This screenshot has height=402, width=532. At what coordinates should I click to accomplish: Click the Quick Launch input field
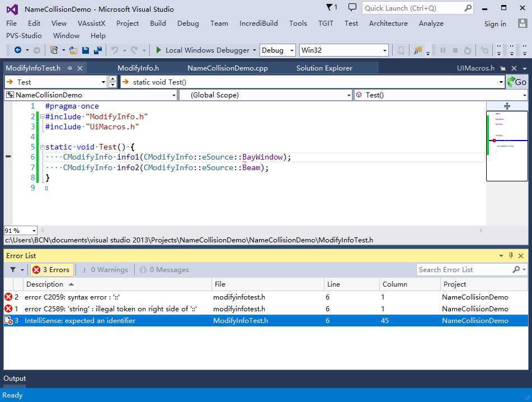(x=413, y=8)
